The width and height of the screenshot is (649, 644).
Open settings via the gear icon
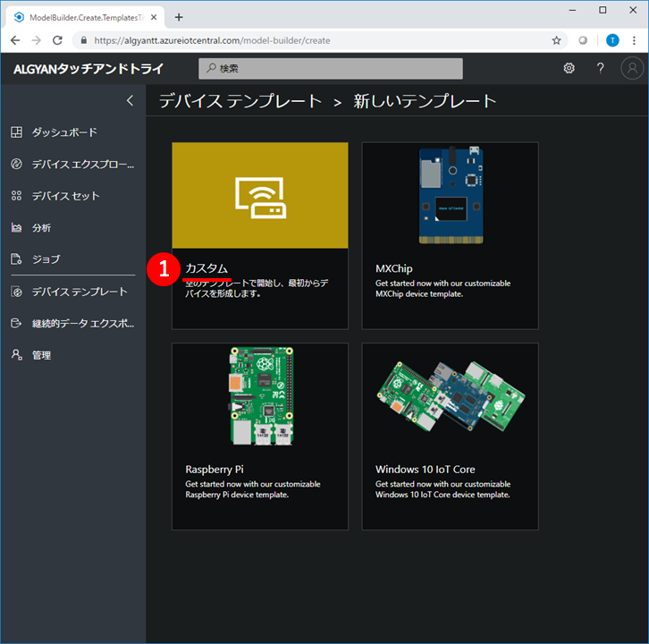[569, 68]
